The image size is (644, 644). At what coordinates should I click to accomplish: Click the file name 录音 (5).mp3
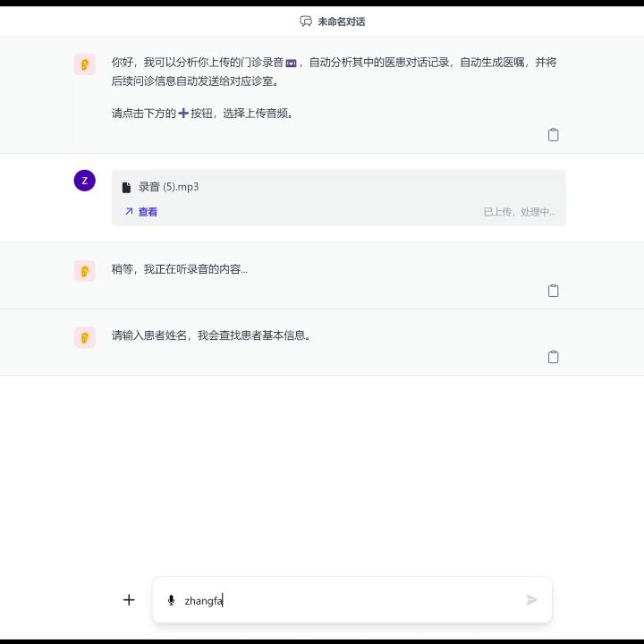click(168, 187)
